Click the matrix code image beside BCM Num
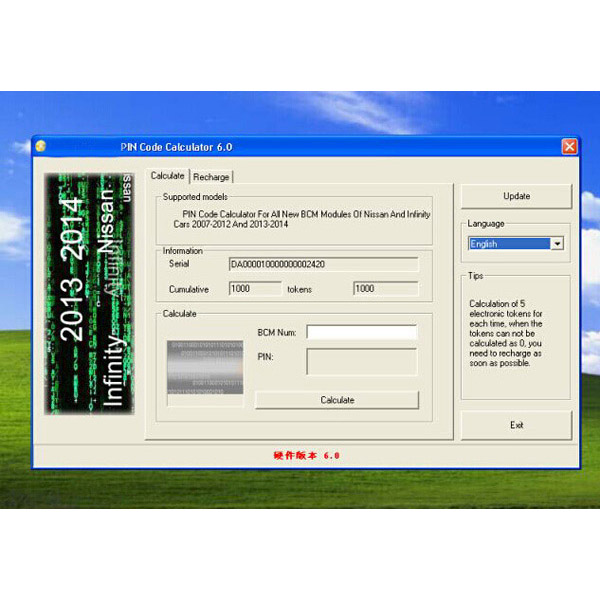 pos(205,368)
